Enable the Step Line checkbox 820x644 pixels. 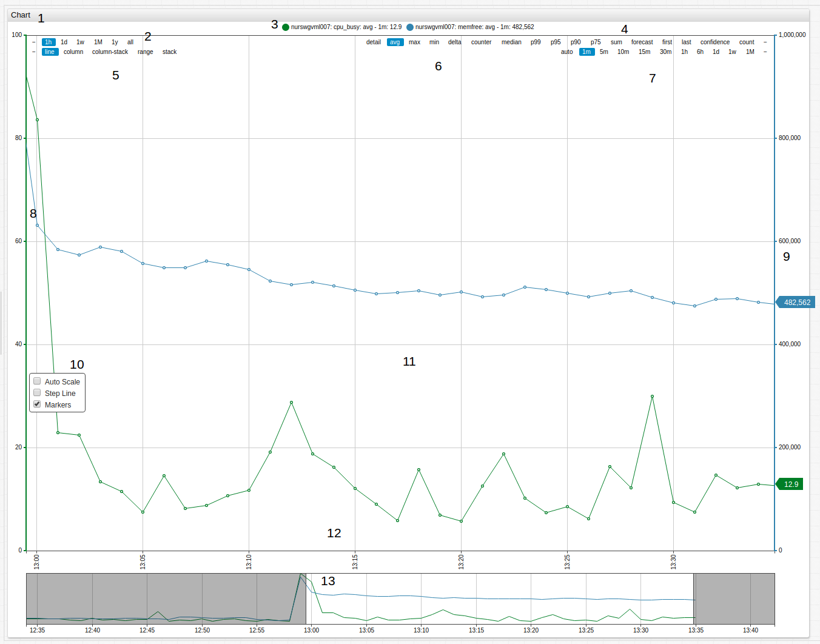[x=37, y=392]
